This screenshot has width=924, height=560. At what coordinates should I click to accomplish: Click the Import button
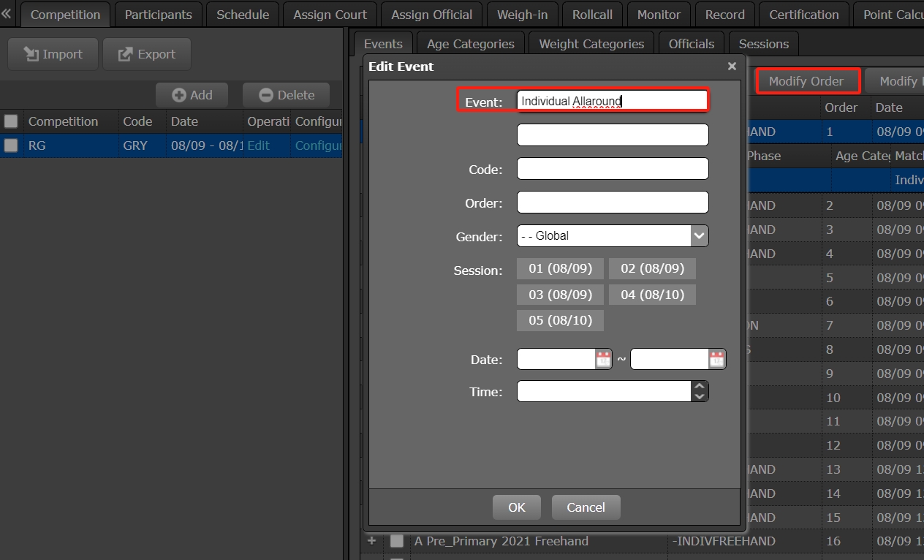[x=53, y=54]
